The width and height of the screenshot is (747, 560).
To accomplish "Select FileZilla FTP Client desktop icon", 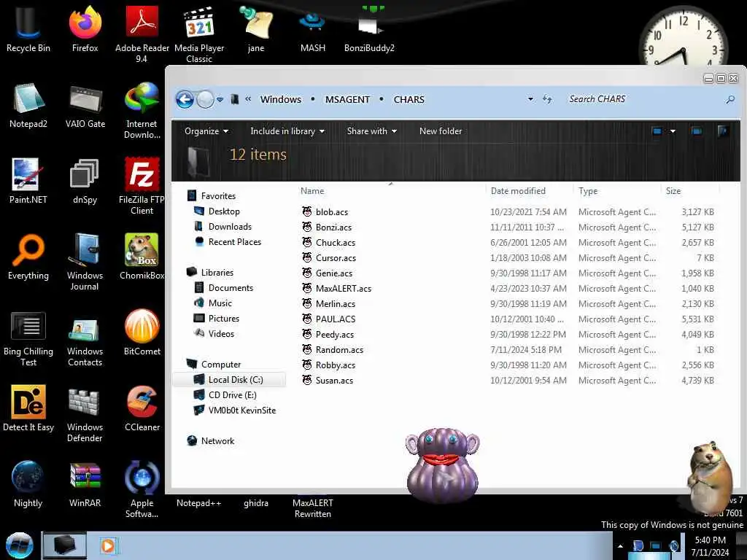I will (x=142, y=186).
